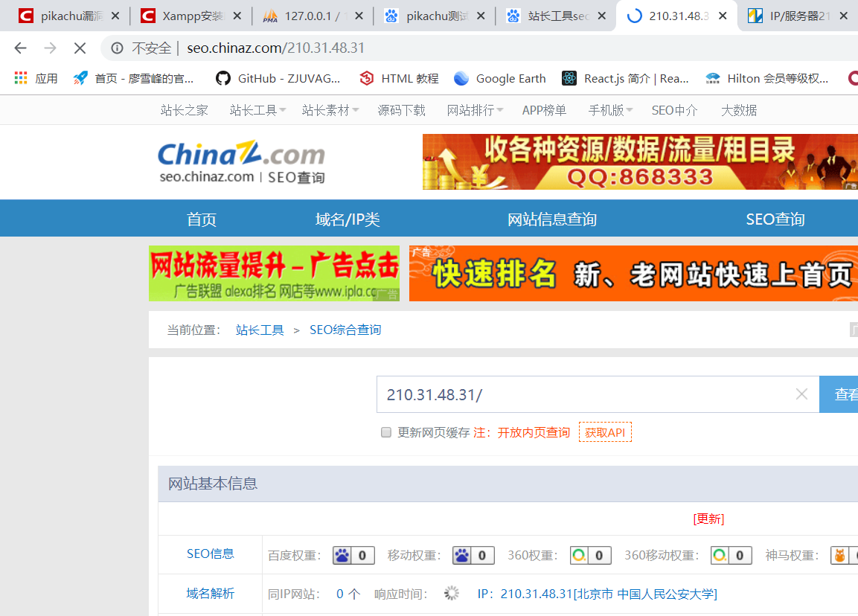
Task: Click the 域名解析 row label
Action: tap(210, 594)
